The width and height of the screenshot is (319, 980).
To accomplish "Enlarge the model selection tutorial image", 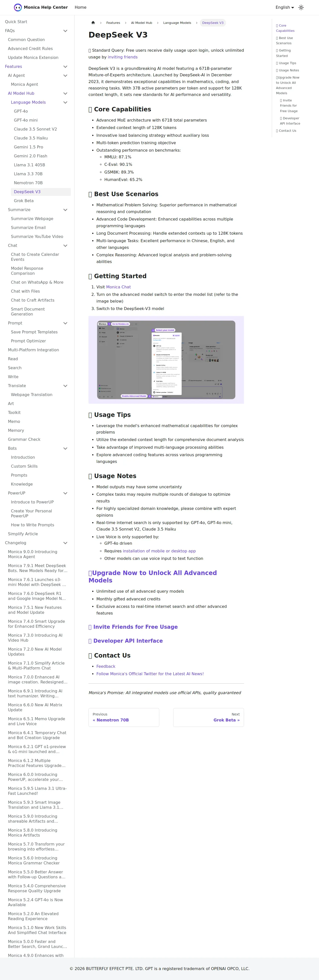I will 166,360.
